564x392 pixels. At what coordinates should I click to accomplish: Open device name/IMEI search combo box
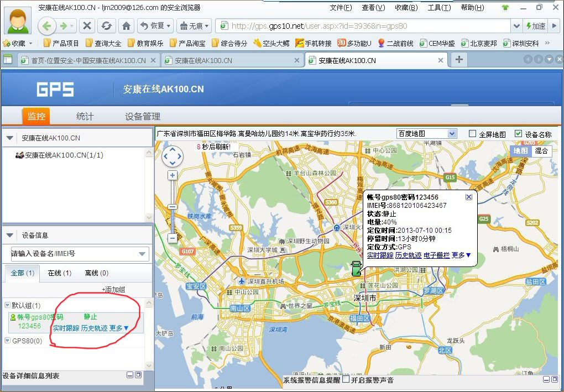tap(80, 254)
